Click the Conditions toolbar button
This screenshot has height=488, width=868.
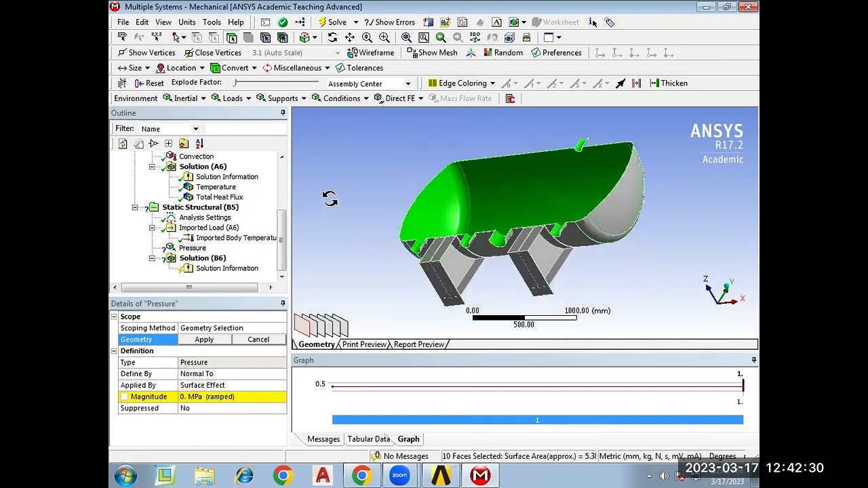[341, 98]
